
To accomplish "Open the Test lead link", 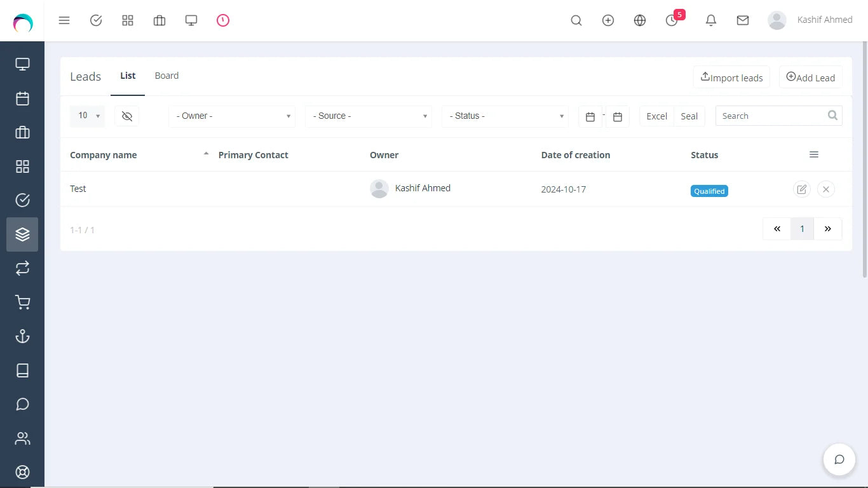I will (78, 189).
